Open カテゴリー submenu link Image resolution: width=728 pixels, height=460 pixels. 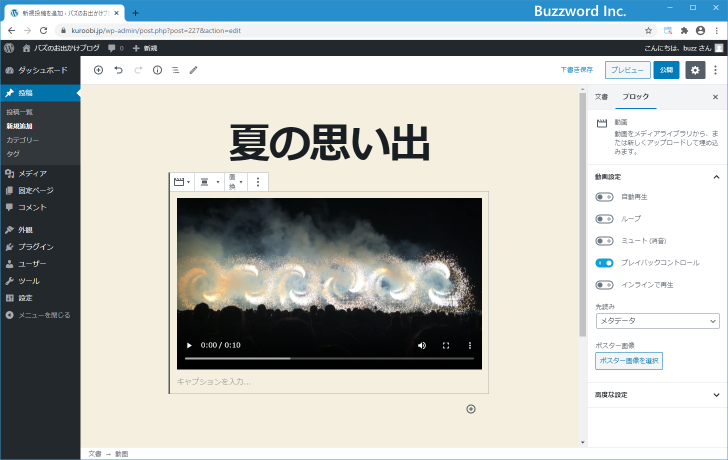click(x=22, y=140)
